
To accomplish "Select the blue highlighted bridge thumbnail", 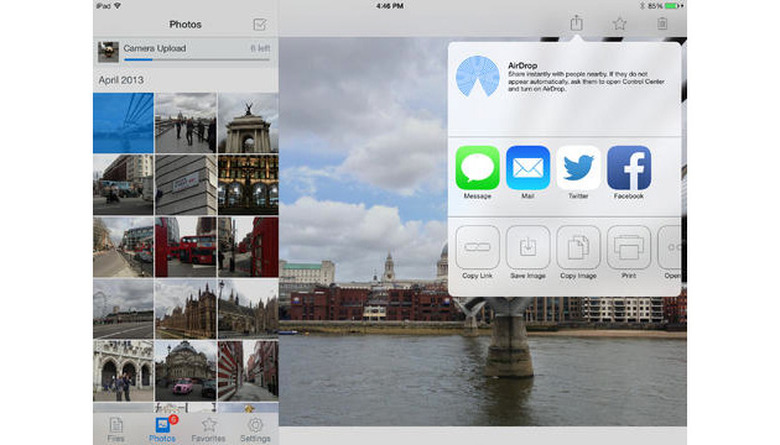I will [x=123, y=123].
